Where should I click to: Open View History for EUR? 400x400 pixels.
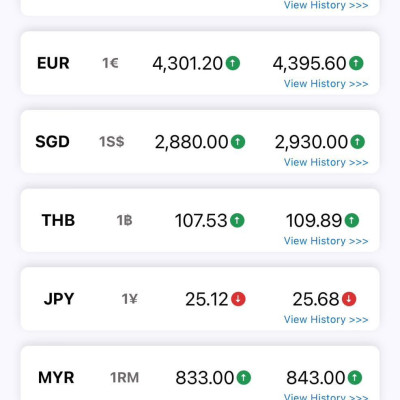(326, 84)
